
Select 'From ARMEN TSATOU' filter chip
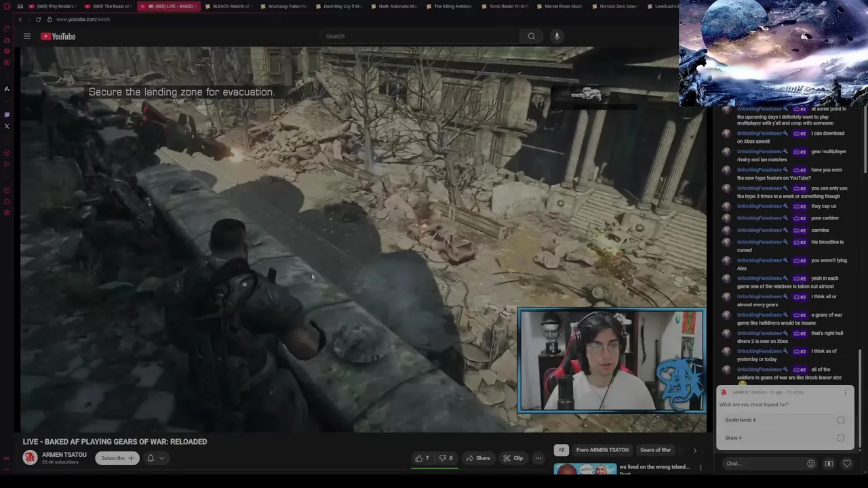point(602,450)
